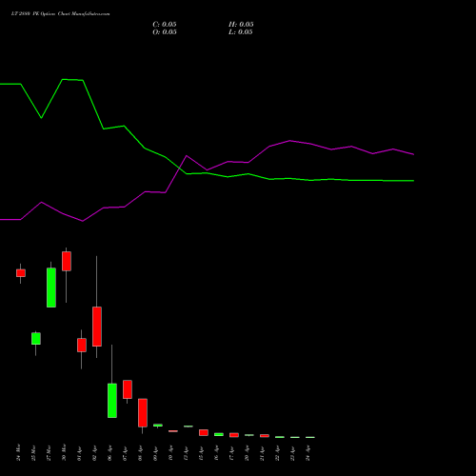This screenshot has width=476, height=476.
Task: Click the red candlestick for 30 Mar
Action: 67,261
